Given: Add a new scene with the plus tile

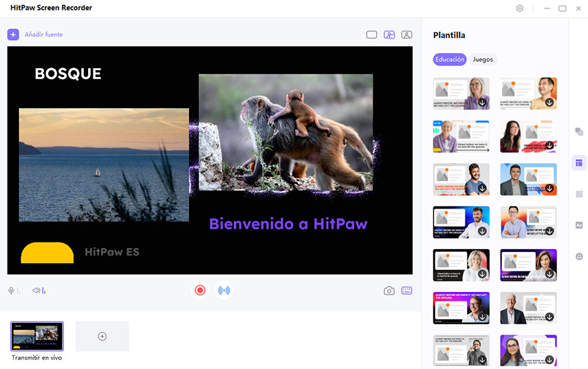Looking at the screenshot, I should coord(102,337).
